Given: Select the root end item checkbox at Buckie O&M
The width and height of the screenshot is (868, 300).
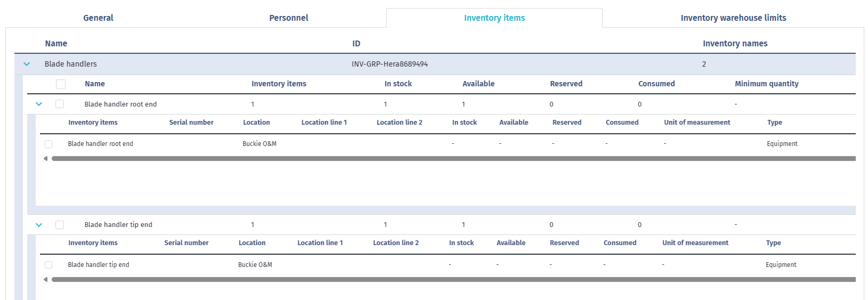Looking at the screenshot, I should point(48,144).
